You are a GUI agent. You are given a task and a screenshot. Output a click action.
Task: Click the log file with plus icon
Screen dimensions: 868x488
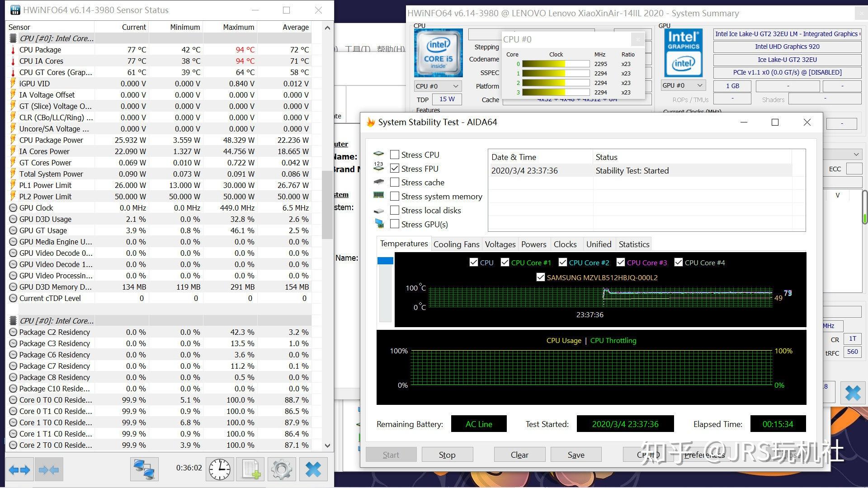coord(251,470)
